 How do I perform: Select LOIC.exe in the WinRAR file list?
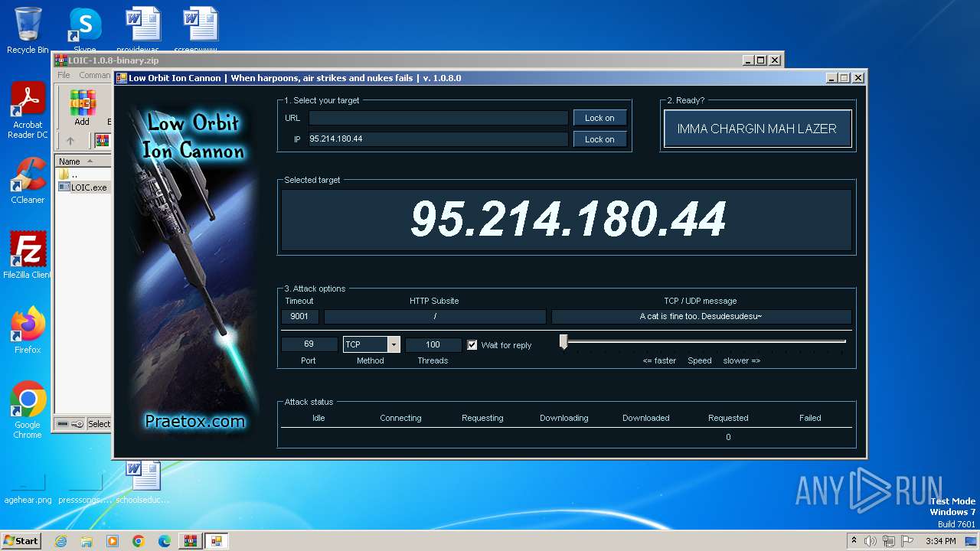tap(84, 187)
